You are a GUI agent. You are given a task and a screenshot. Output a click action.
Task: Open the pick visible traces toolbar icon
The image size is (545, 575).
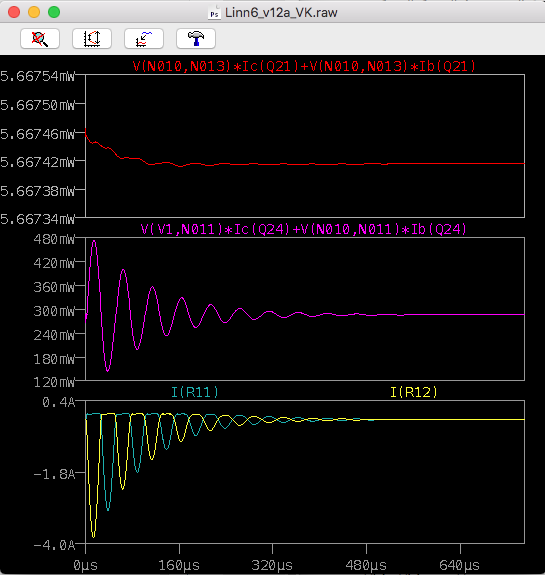pos(144,39)
